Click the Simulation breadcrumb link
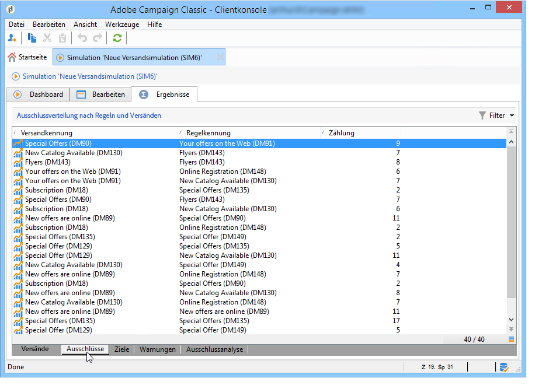The image size is (549, 392). (x=90, y=76)
